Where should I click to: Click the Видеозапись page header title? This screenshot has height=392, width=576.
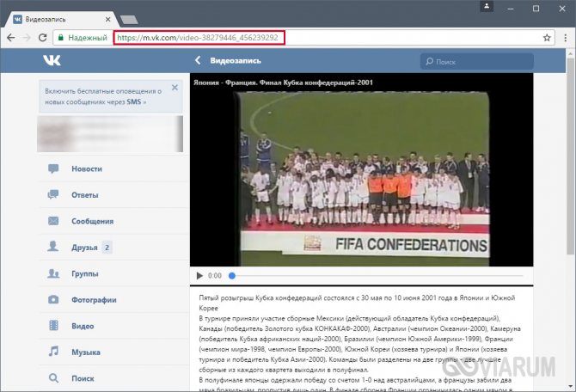click(x=236, y=61)
